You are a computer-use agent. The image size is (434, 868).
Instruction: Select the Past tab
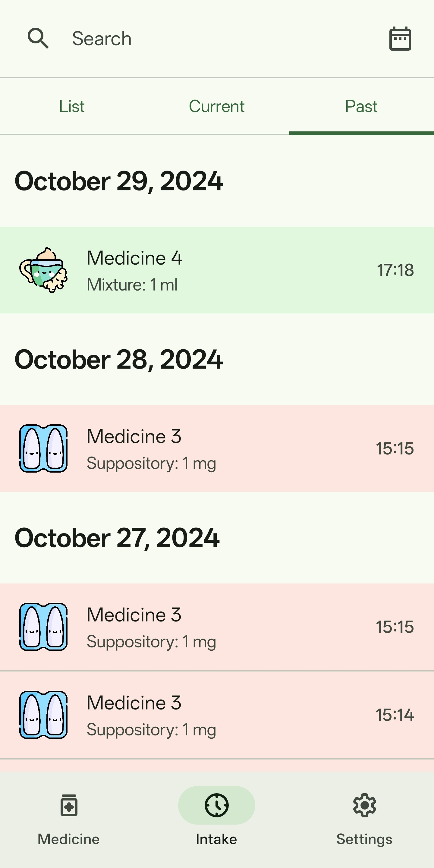tap(361, 106)
